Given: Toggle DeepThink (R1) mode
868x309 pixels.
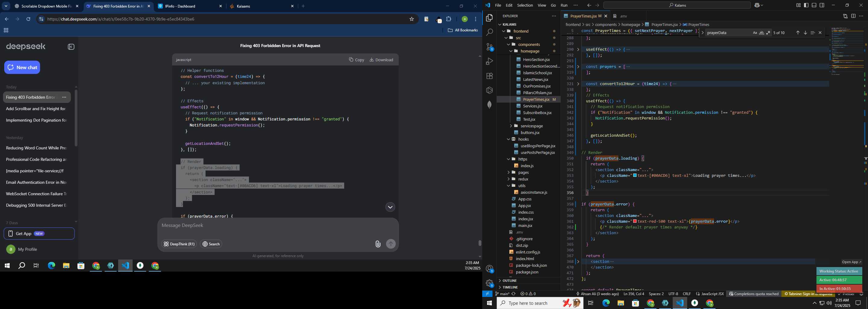Looking at the screenshot, I should (179, 244).
